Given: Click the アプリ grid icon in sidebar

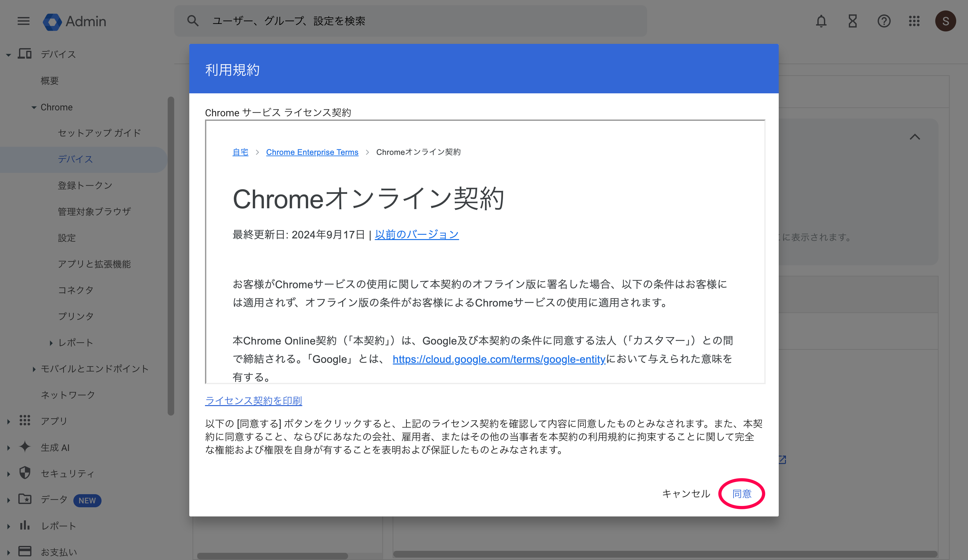Looking at the screenshot, I should point(25,420).
